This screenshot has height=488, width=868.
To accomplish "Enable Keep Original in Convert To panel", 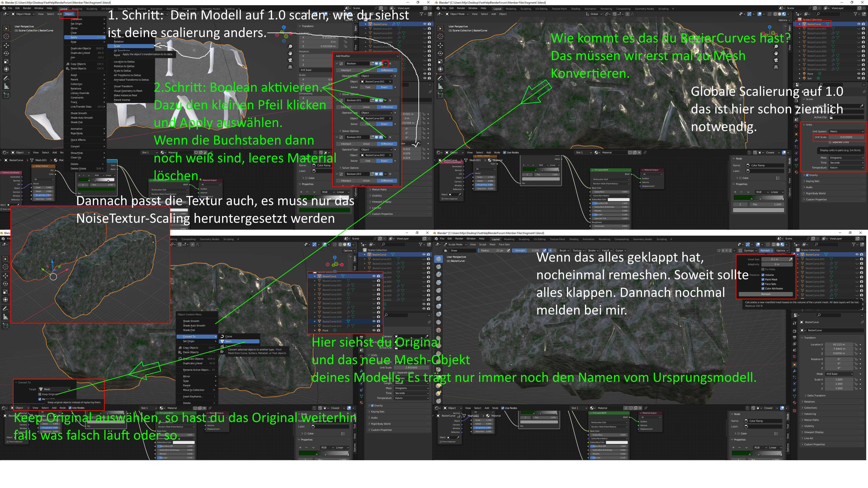I will coord(40,394).
